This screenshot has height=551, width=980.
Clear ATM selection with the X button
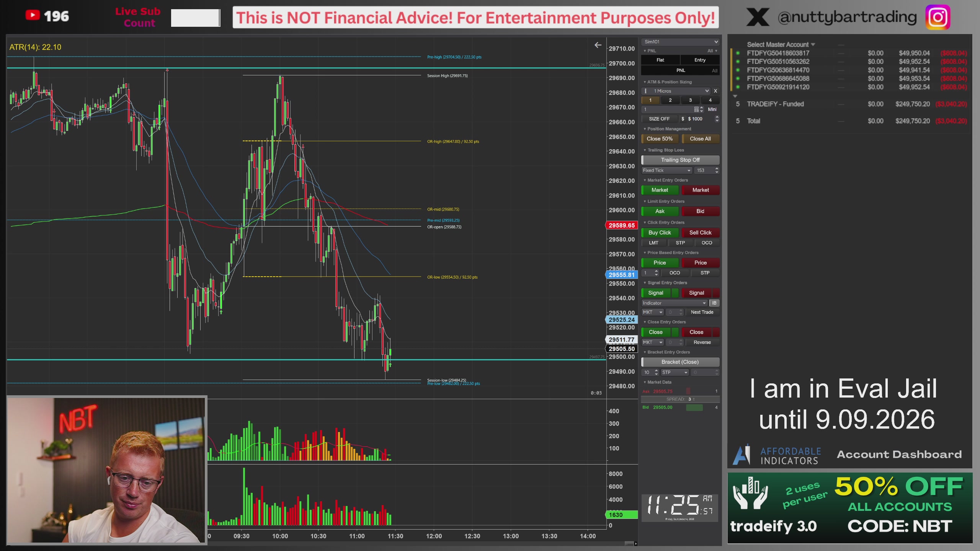point(715,91)
